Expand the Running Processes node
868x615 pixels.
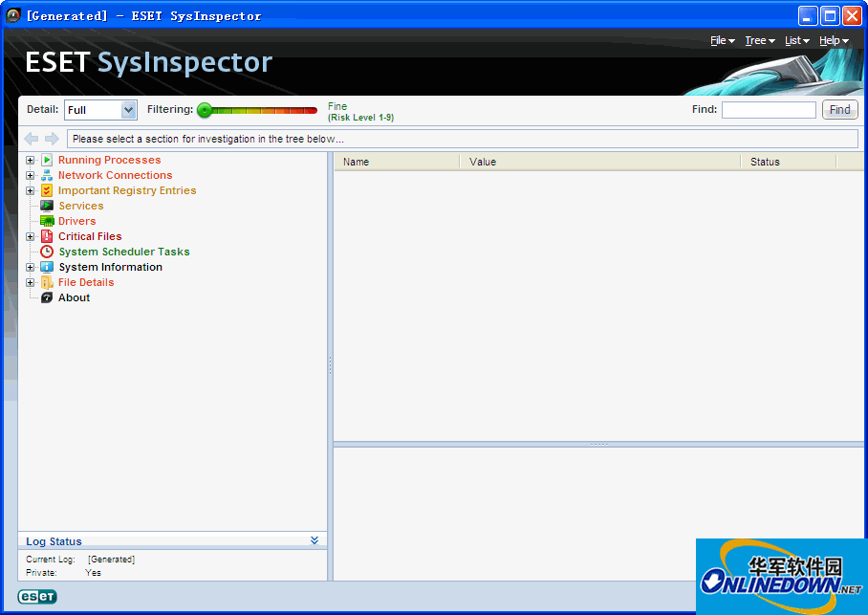[30, 160]
